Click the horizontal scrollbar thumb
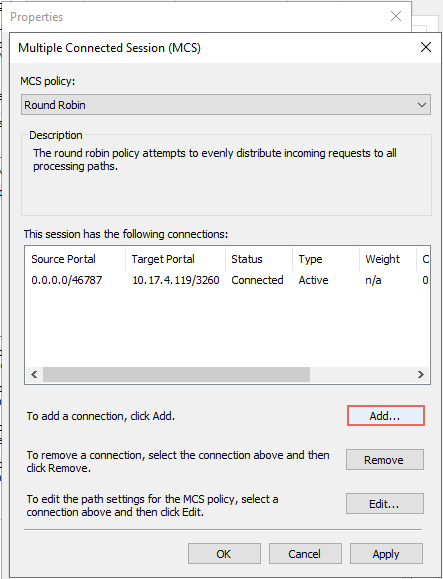This screenshot has height=579, width=443. (x=176, y=374)
